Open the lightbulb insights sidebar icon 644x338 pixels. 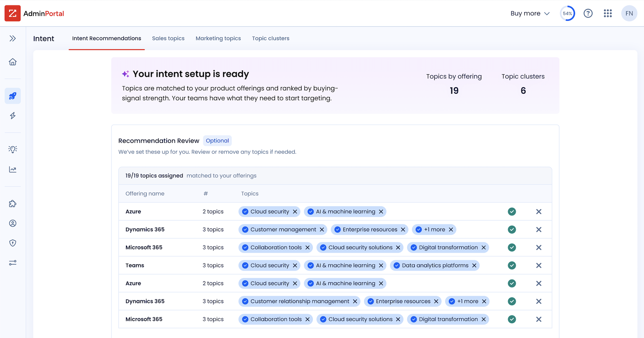click(x=13, y=149)
